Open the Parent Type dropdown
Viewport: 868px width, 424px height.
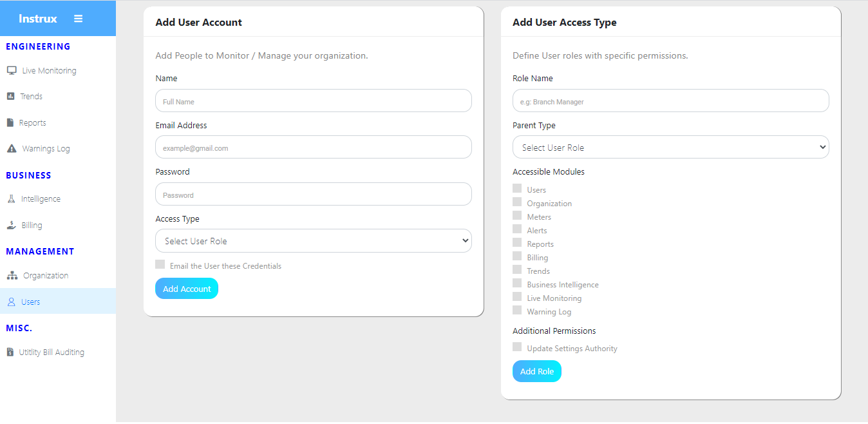tap(670, 148)
